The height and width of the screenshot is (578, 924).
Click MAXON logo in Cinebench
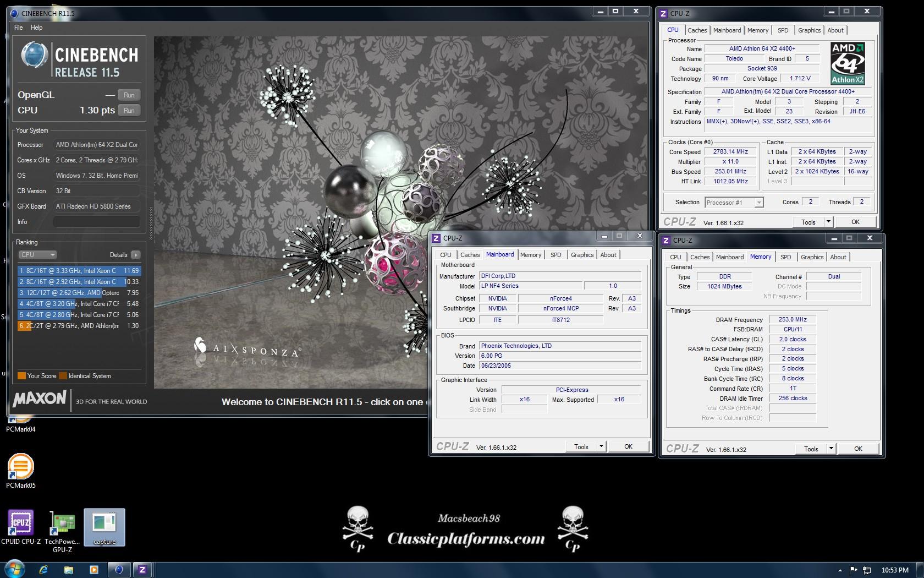[40, 399]
